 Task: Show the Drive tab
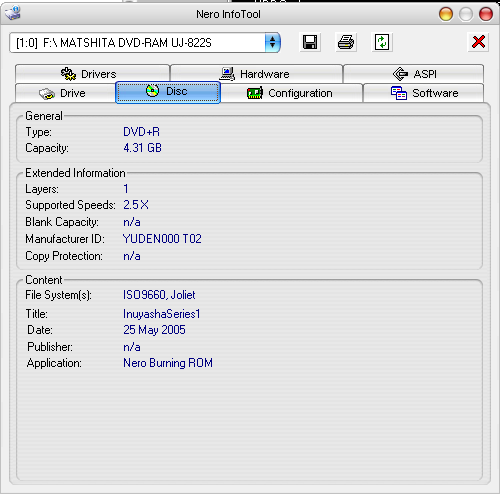coord(65,93)
